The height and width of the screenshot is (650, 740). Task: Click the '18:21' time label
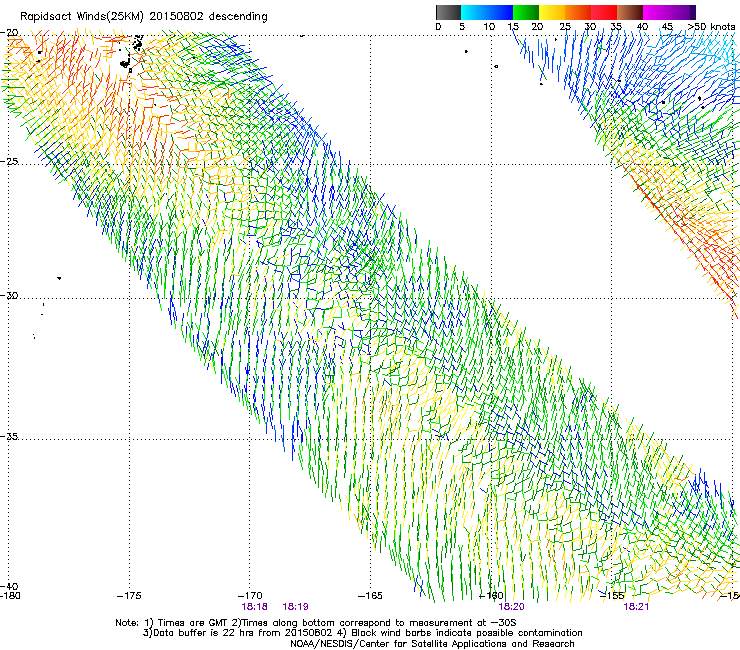(x=636, y=607)
